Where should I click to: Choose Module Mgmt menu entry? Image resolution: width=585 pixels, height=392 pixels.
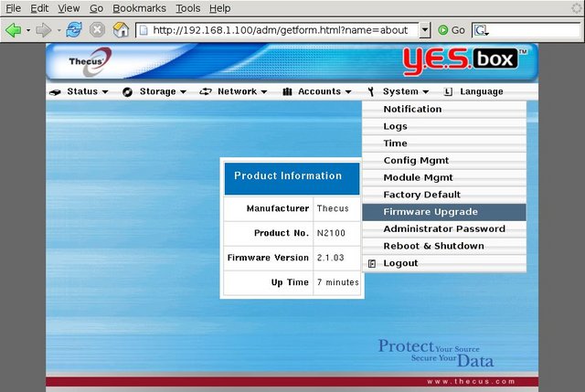click(x=444, y=178)
